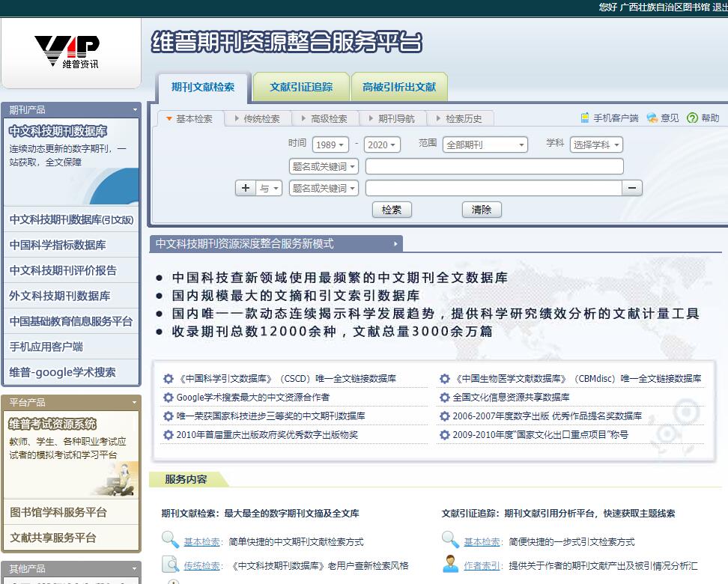The height and width of the screenshot is (584, 728).
Task: Click first keyword search input field
Action: click(x=494, y=166)
